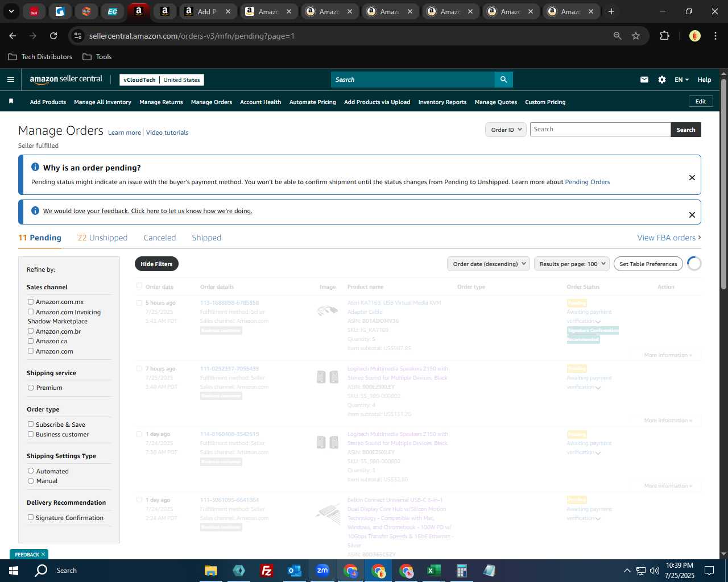Open the Chrome profile avatar
This screenshot has height=582, width=728.
point(694,36)
